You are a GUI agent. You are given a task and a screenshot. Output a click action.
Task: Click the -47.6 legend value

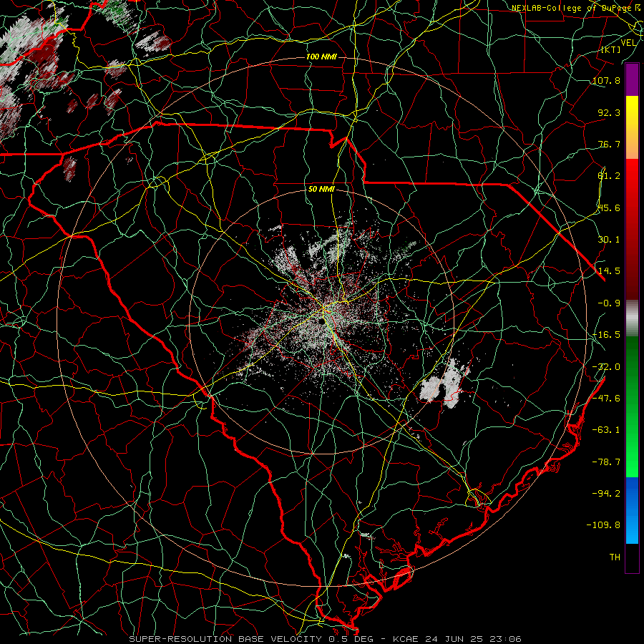pyautogui.click(x=606, y=399)
